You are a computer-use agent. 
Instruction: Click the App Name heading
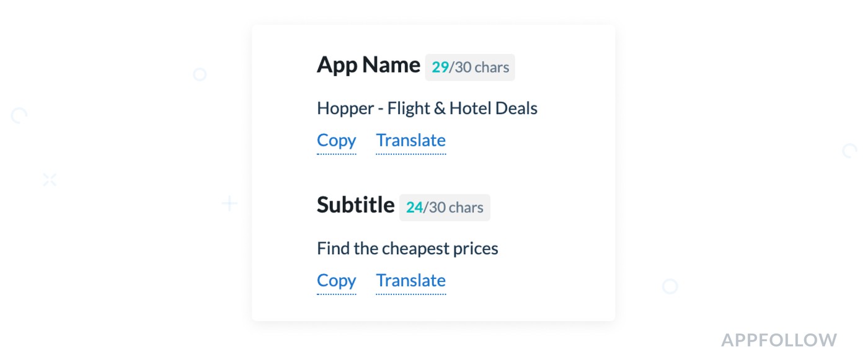(368, 65)
